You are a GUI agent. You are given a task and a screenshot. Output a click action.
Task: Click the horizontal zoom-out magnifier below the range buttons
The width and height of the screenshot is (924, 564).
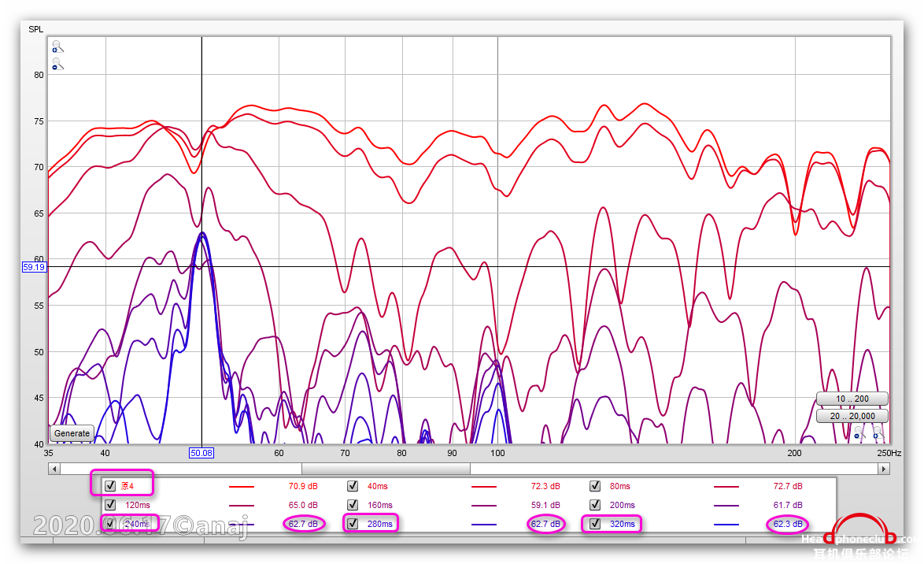pos(859,433)
